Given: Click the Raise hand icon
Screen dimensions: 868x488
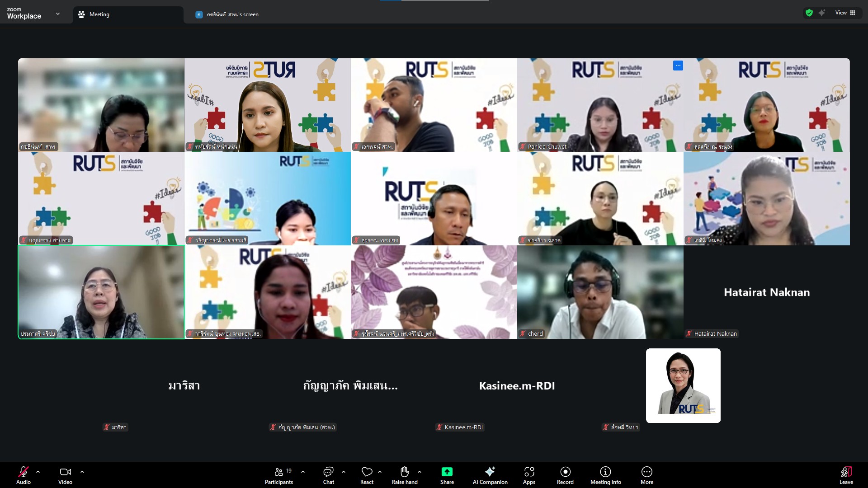Looking at the screenshot, I should [x=405, y=472].
